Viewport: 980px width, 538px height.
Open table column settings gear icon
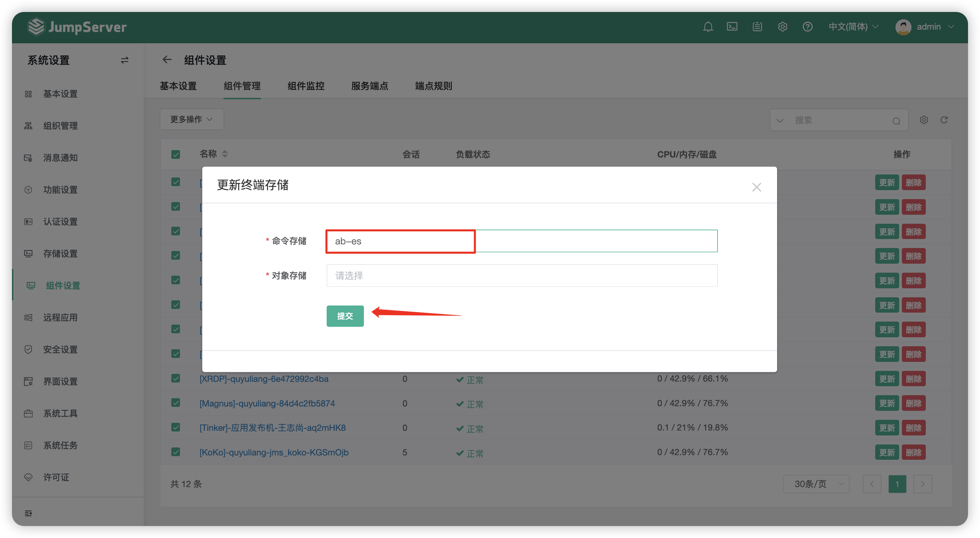(924, 120)
